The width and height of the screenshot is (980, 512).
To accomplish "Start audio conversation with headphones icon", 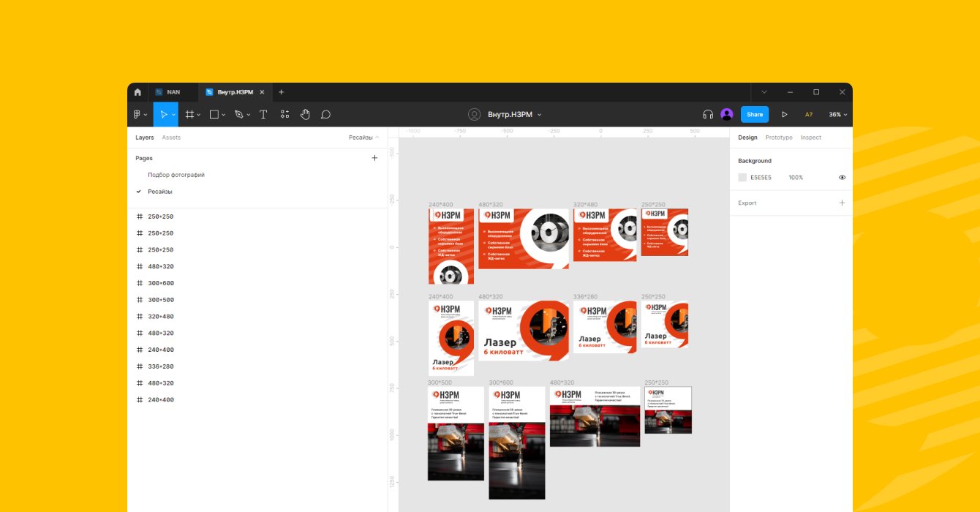I will tap(707, 115).
